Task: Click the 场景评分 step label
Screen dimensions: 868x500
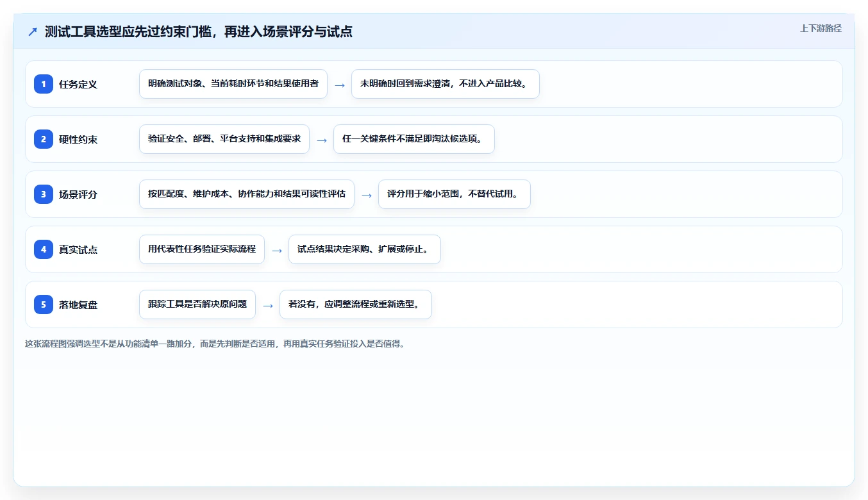Action: point(78,194)
